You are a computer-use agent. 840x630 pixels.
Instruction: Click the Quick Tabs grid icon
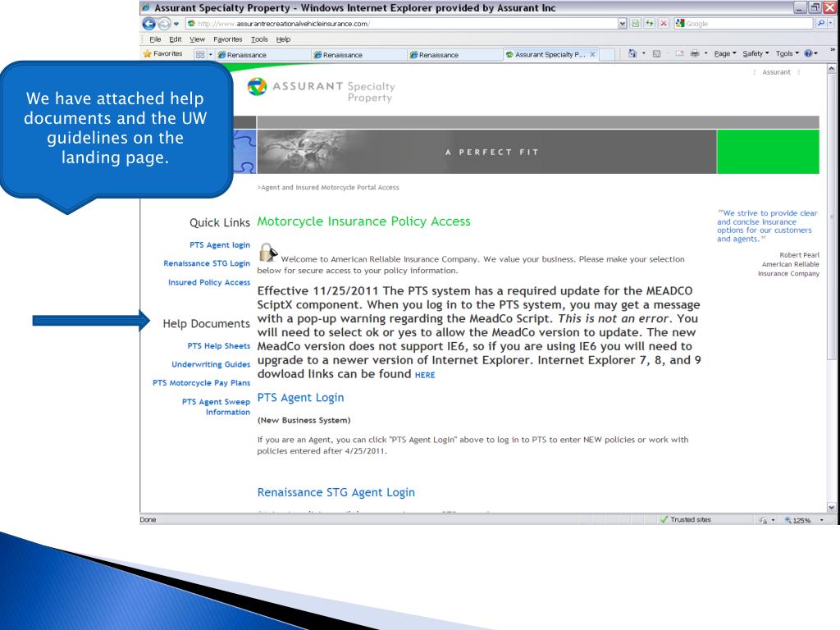click(x=200, y=54)
